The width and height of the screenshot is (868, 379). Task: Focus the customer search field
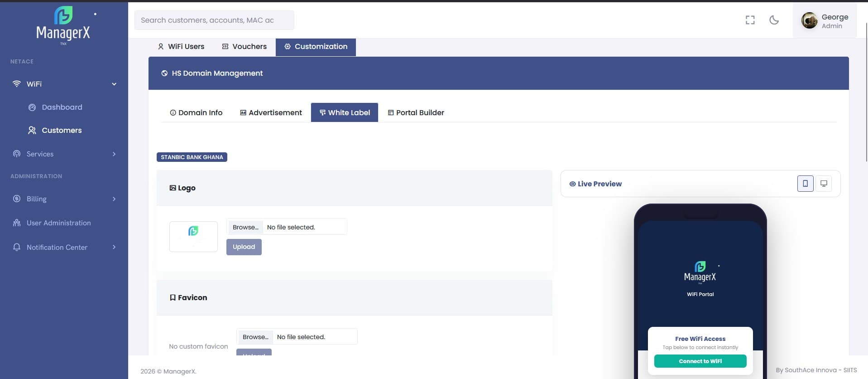[214, 20]
